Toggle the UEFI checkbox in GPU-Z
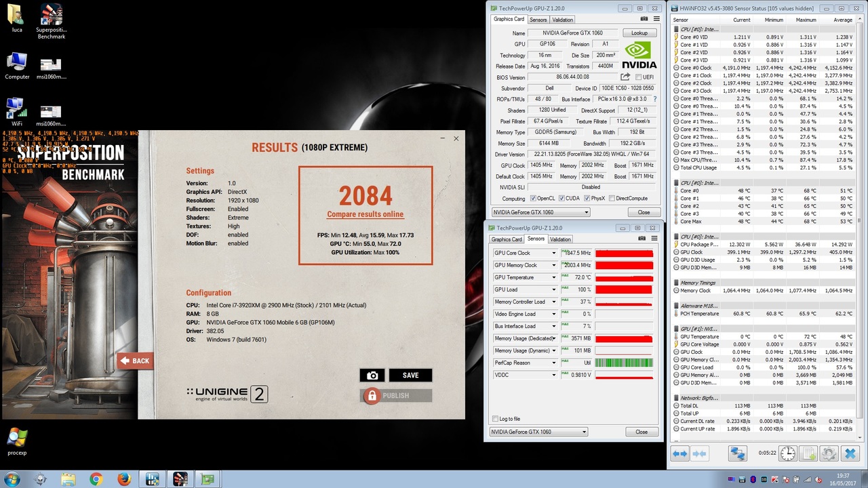Image resolution: width=868 pixels, height=488 pixels. point(639,77)
